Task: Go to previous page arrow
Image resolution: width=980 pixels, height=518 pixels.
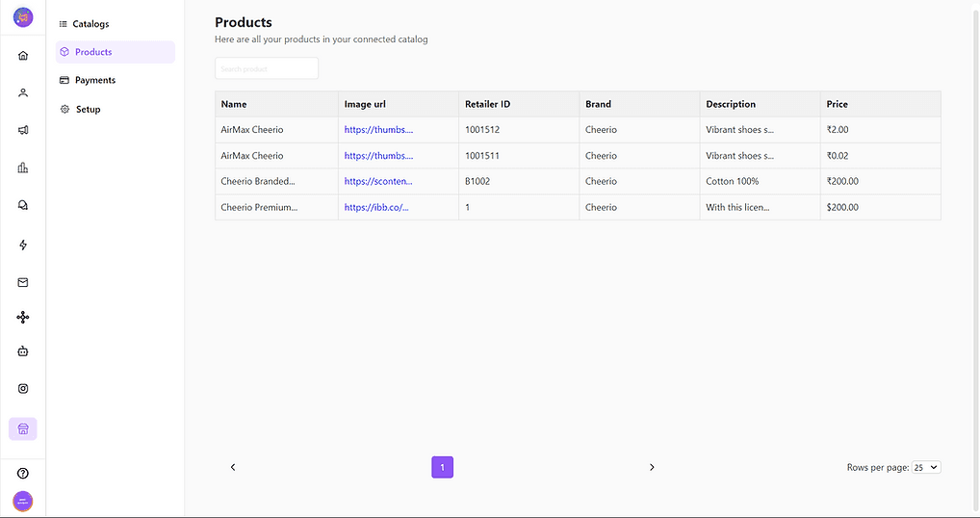Action: [x=233, y=467]
